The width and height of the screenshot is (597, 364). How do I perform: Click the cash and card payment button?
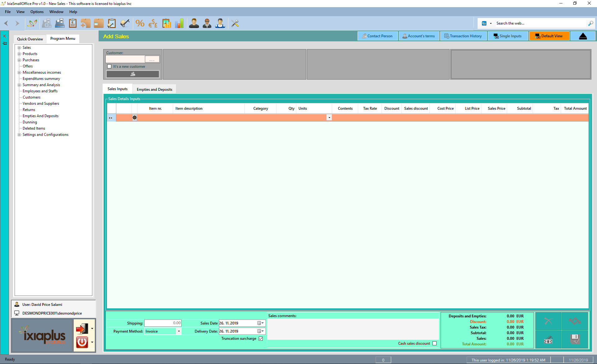[548, 340]
